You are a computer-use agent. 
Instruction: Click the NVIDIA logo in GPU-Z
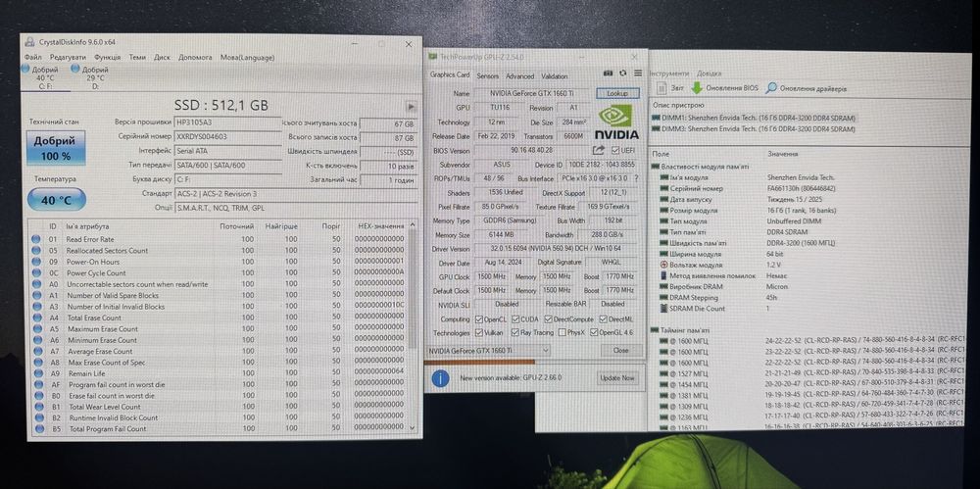[x=616, y=122]
